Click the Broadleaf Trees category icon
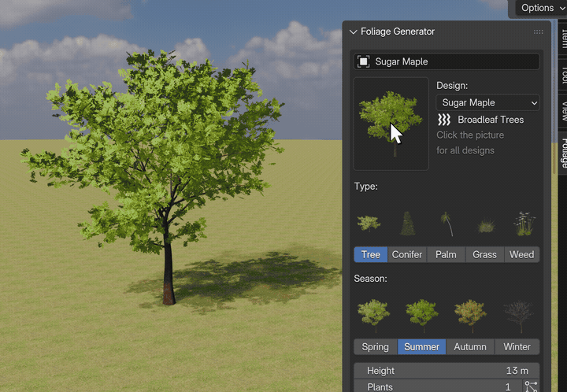 pos(444,120)
